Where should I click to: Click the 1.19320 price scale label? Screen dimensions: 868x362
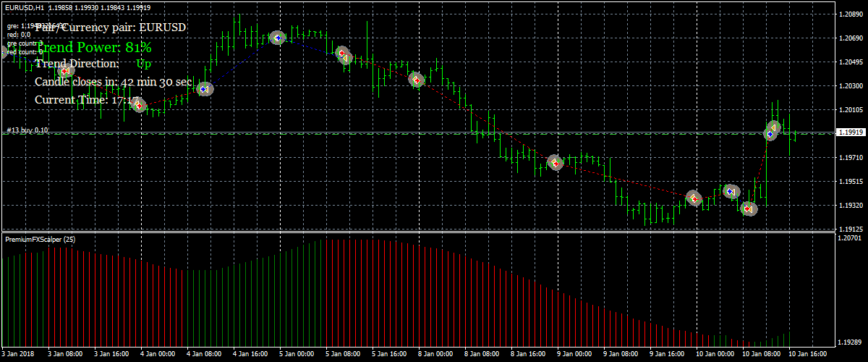pos(850,205)
